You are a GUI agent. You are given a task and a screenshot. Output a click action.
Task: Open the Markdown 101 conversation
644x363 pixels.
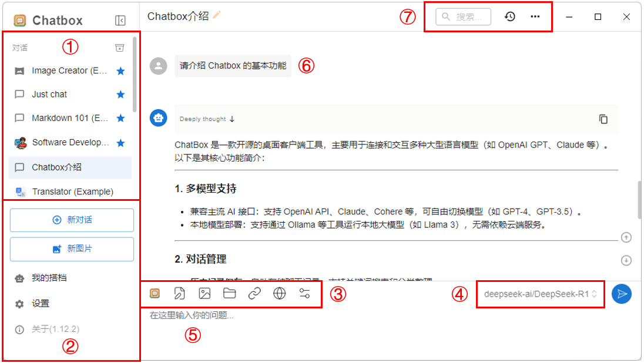(x=71, y=118)
